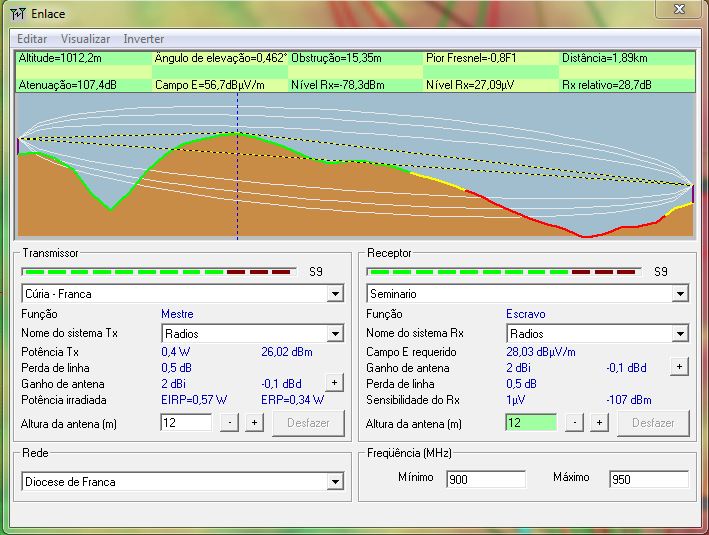This screenshot has width=709, height=535.
Task: Click the receiver S9 signal meter
Action: tap(504, 272)
